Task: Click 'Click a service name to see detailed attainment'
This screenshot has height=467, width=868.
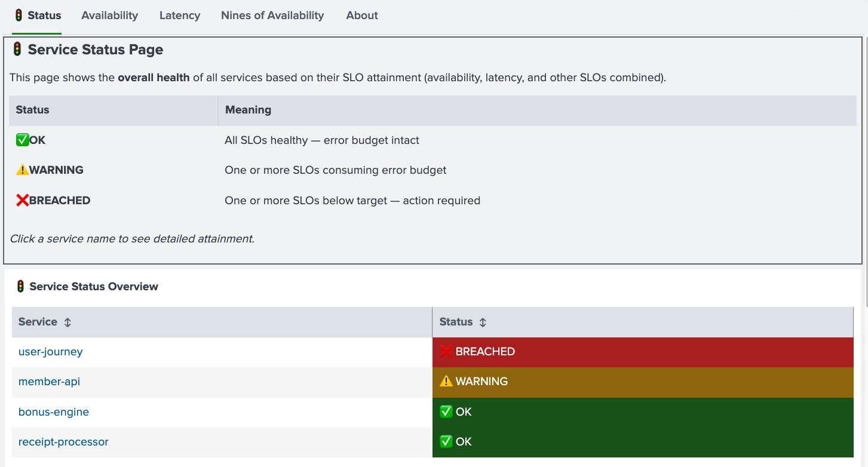Action: (132, 239)
